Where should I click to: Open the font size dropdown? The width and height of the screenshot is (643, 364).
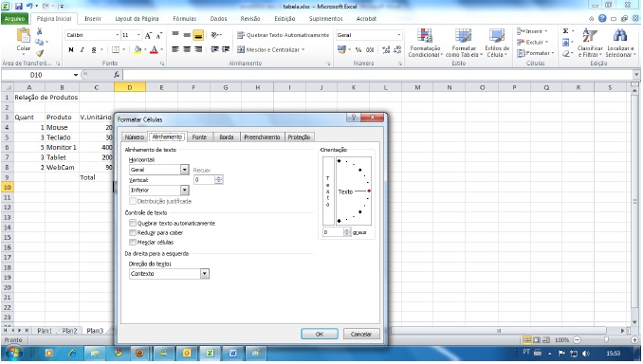138,35
